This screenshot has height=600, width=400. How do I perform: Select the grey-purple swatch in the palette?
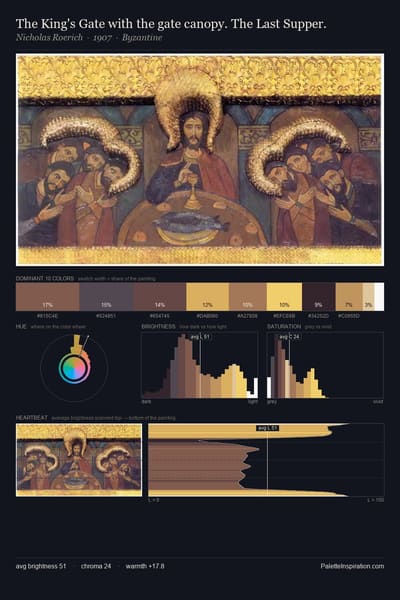pos(106,297)
